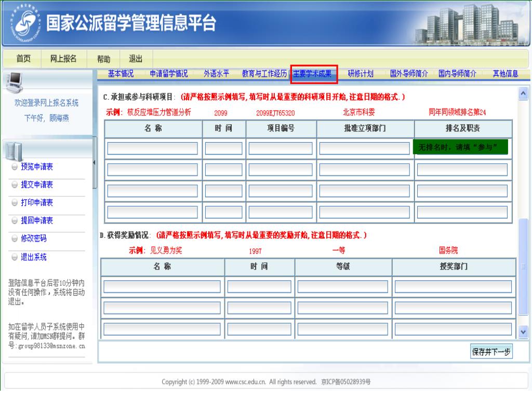Click the scroll down arrow of the form
532x399 pixels.
(523, 331)
